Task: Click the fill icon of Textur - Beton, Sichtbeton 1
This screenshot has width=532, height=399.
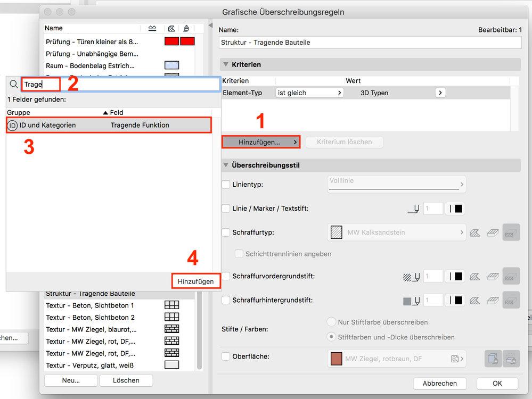Action: point(171,305)
